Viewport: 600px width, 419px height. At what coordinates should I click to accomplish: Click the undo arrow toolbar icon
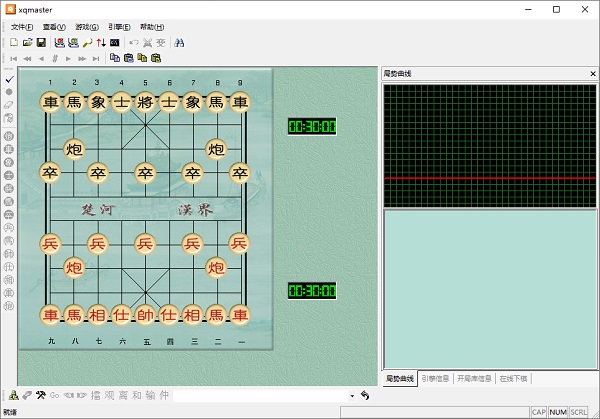[x=134, y=42]
